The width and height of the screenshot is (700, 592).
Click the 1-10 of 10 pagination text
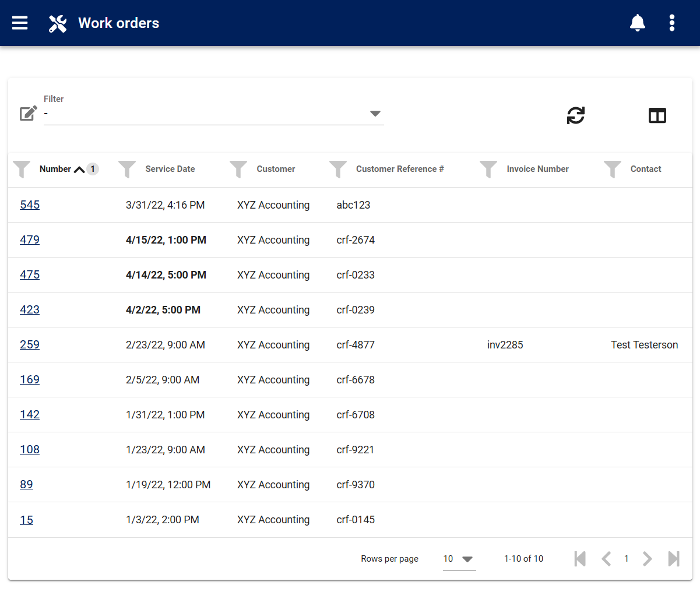[523, 558]
